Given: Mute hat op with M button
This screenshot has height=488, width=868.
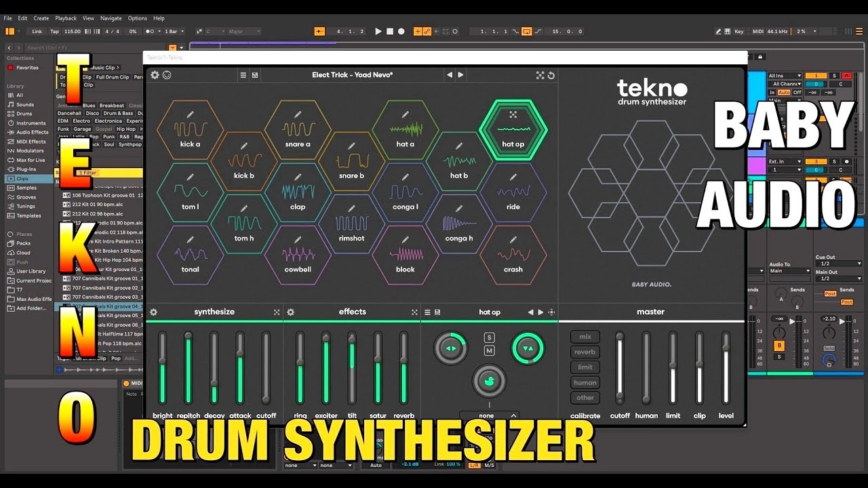Looking at the screenshot, I should pyautogui.click(x=490, y=350).
